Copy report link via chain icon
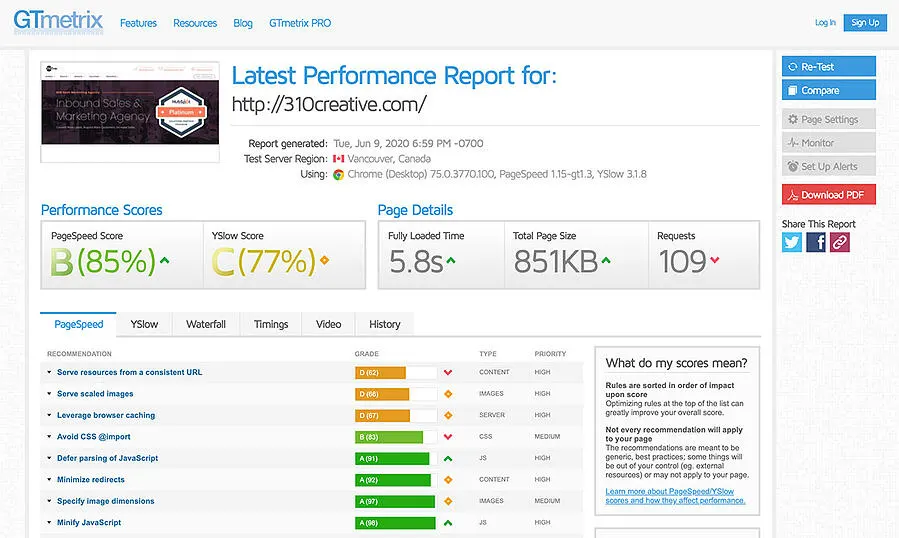This screenshot has height=538, width=899. [x=839, y=242]
